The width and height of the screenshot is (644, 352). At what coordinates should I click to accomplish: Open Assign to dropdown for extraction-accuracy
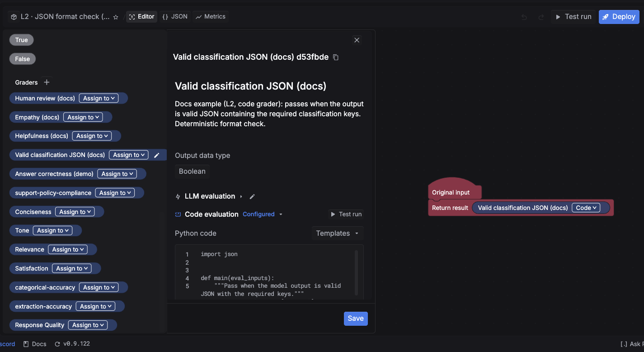pyautogui.click(x=95, y=306)
